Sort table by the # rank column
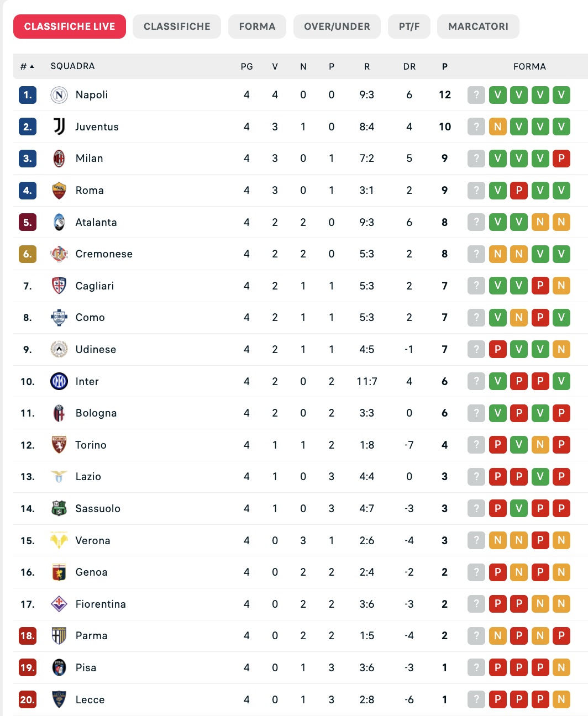Viewport: 588px width, 716px height. (27, 66)
